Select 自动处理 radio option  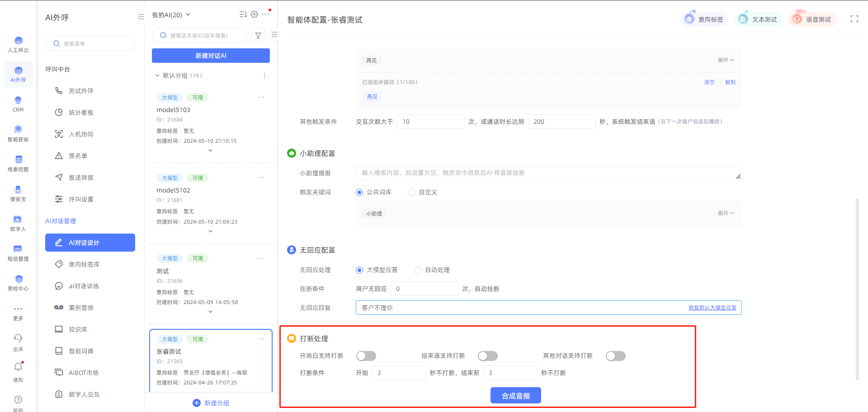point(418,270)
